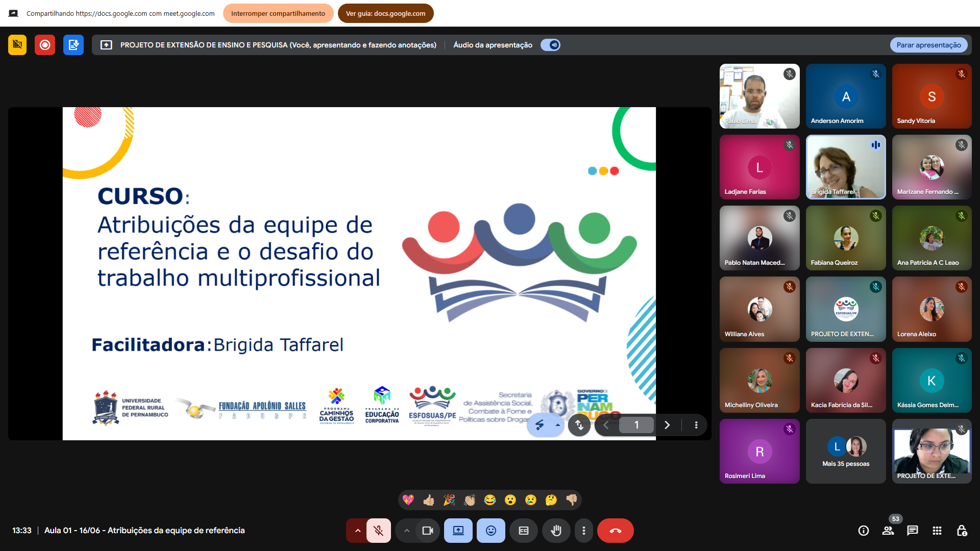Screen dimensions: 980x551
Task: Click the red record button at top left
Action: point(45,45)
